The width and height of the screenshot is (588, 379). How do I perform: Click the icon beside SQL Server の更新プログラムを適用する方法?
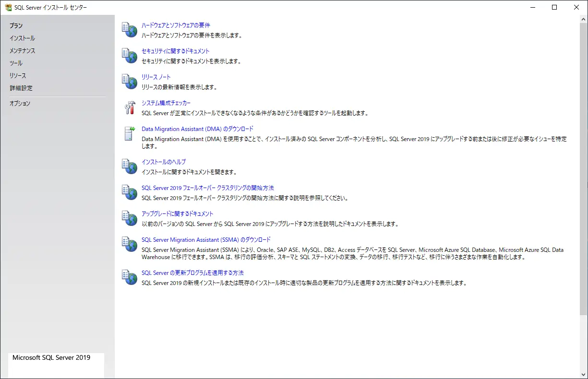coord(130,277)
